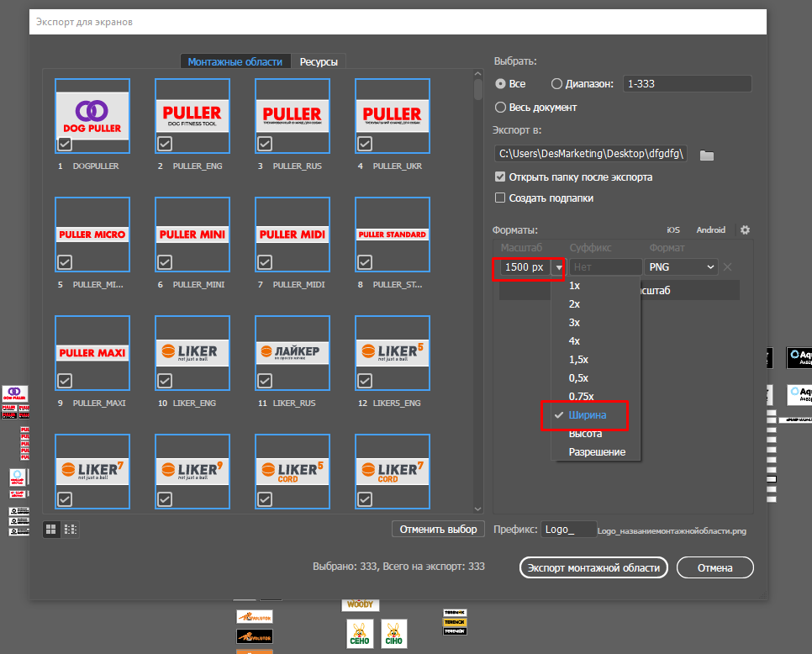Switch to large thumbnail grid view
The width and height of the screenshot is (812, 654).
50,530
